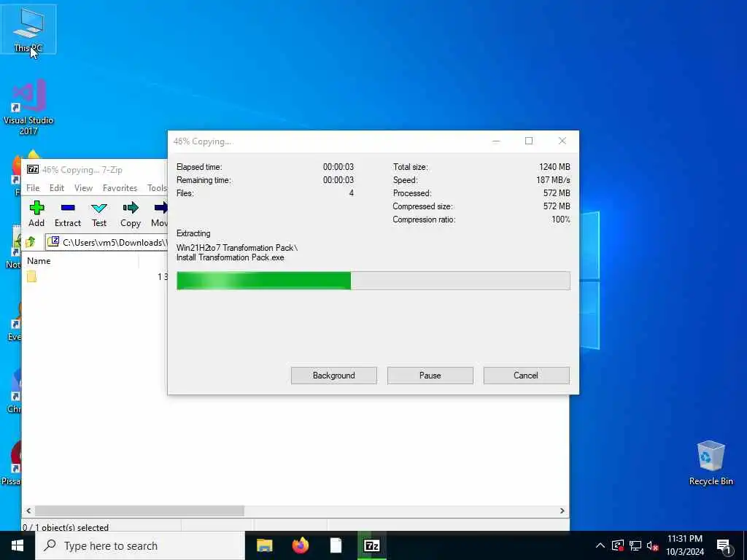Minimize the copying progress dialog

[x=496, y=141]
